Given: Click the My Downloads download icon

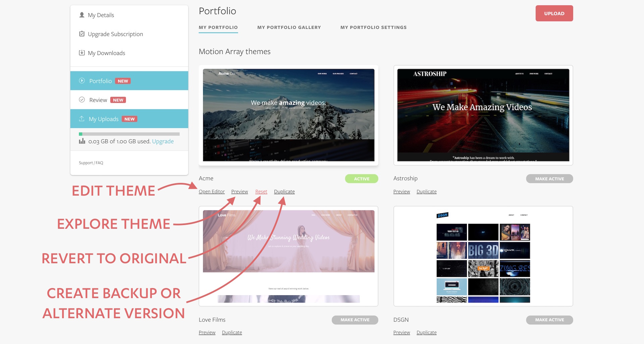Looking at the screenshot, I should pyautogui.click(x=82, y=53).
